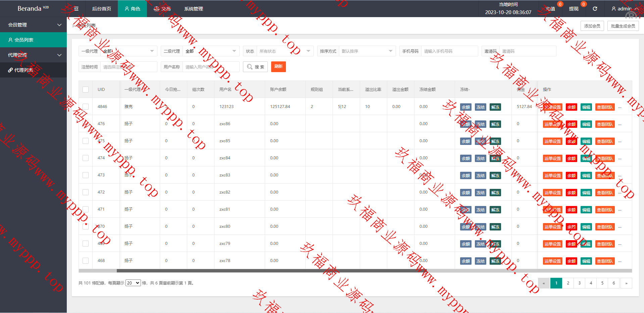Click the magnifier 搜索 search button
644x313 pixels.
[255, 67]
